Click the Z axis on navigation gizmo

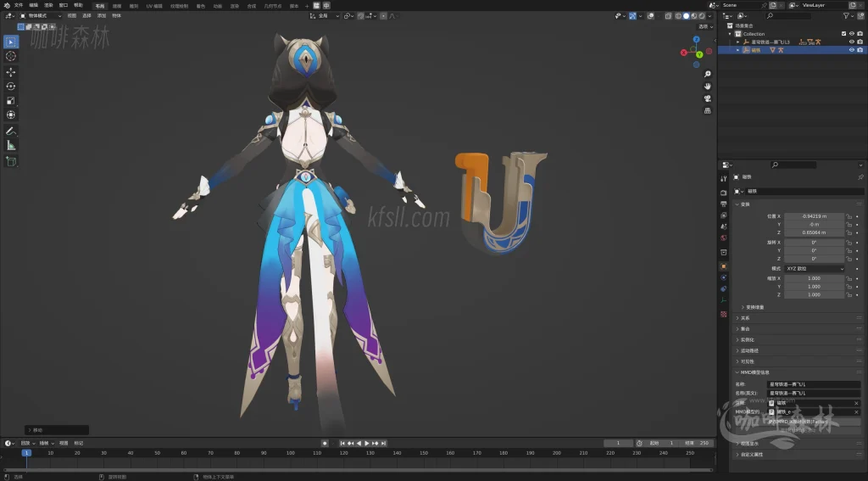(697, 39)
